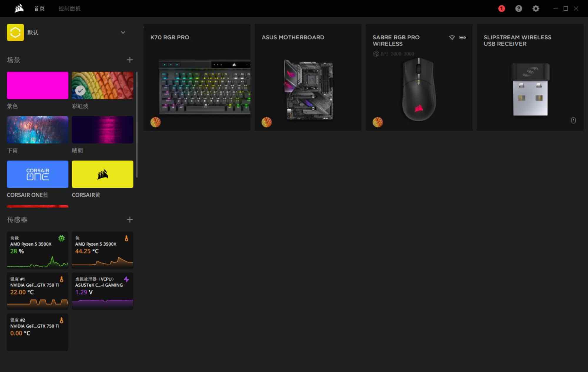This screenshot has width=588, height=372.
Task: Open the Sabre RGB Pro mouse image
Action: tap(419, 89)
